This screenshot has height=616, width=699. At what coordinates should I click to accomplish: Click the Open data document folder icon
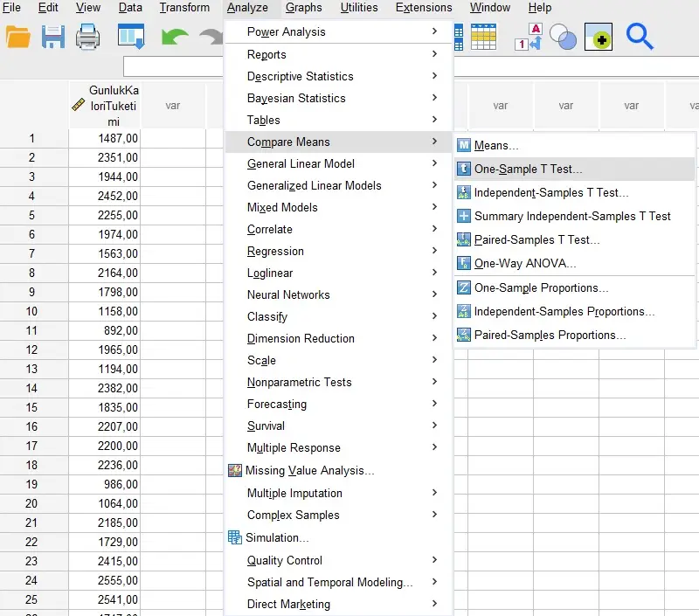click(x=18, y=37)
